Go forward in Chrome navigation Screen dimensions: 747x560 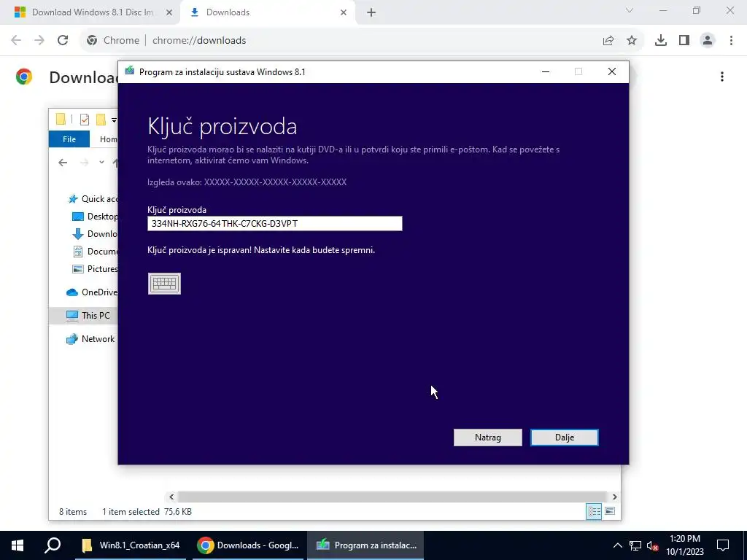39,41
